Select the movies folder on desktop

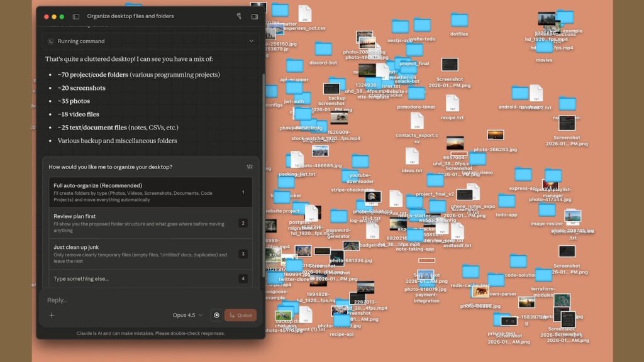tap(544, 48)
